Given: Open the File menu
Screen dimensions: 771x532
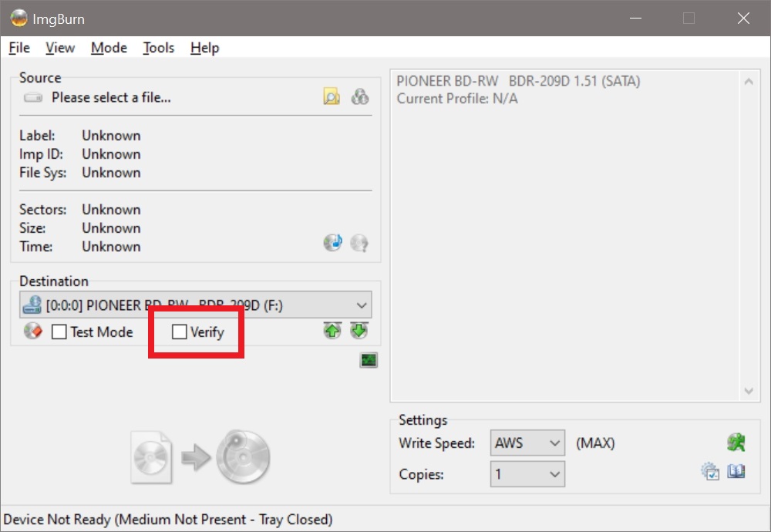Looking at the screenshot, I should pyautogui.click(x=19, y=48).
